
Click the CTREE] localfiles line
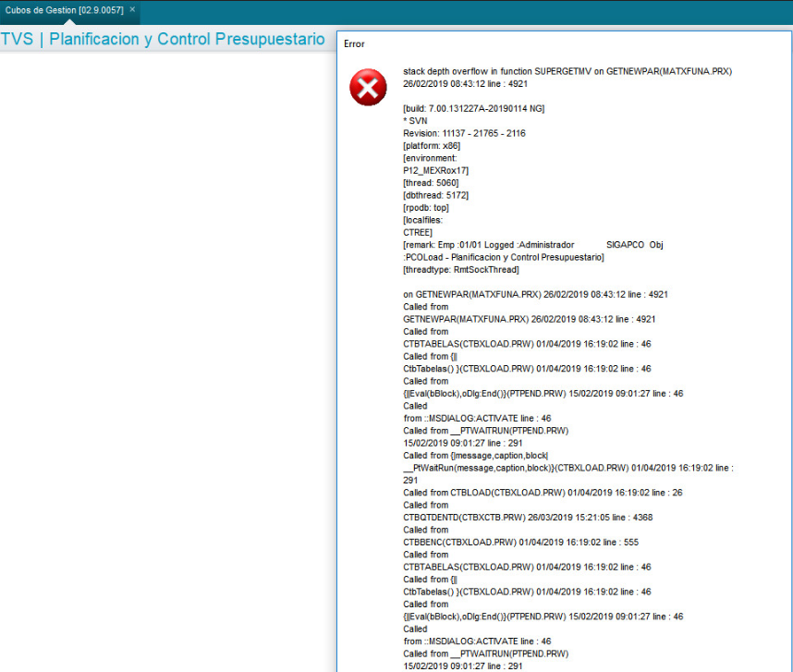[x=418, y=233]
